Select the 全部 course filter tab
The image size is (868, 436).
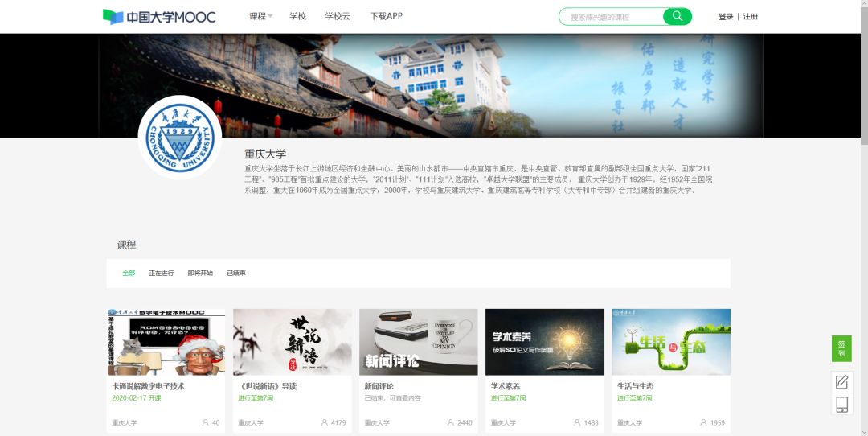(129, 274)
